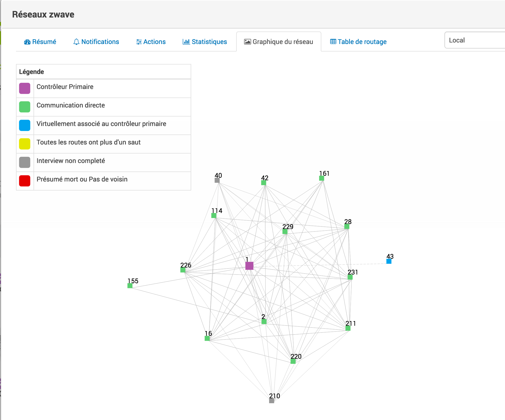Click the Interview non completé legend text
The width and height of the screenshot is (505, 420).
[x=71, y=161]
